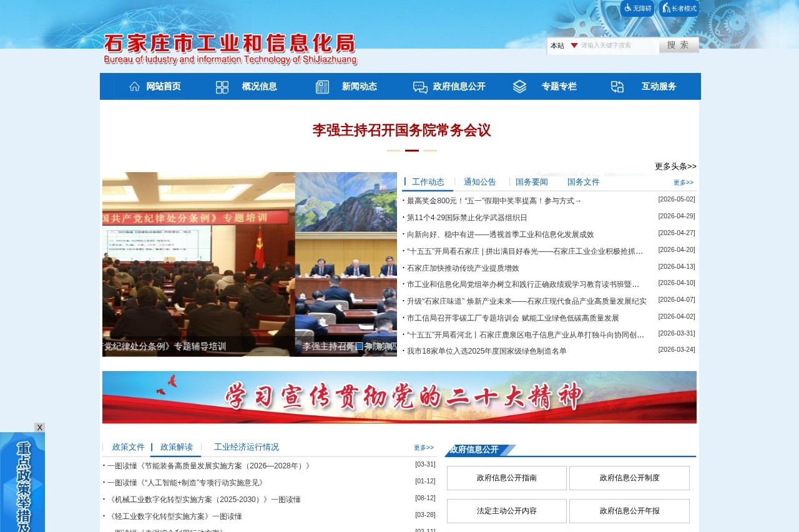
Task: Click 更多头条>> link
Action: click(x=675, y=167)
